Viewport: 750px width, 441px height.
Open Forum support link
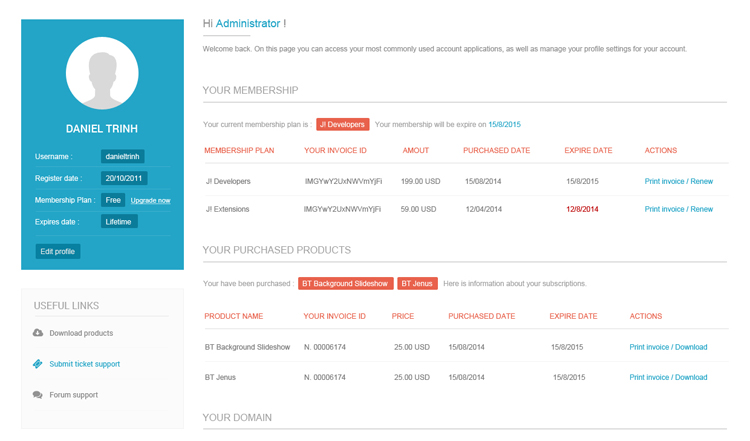click(74, 395)
